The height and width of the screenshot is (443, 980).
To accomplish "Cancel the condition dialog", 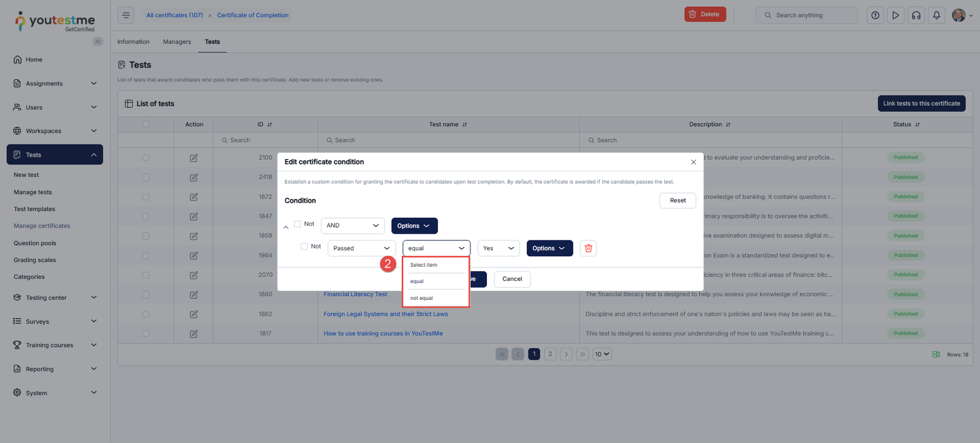I will pos(512,279).
